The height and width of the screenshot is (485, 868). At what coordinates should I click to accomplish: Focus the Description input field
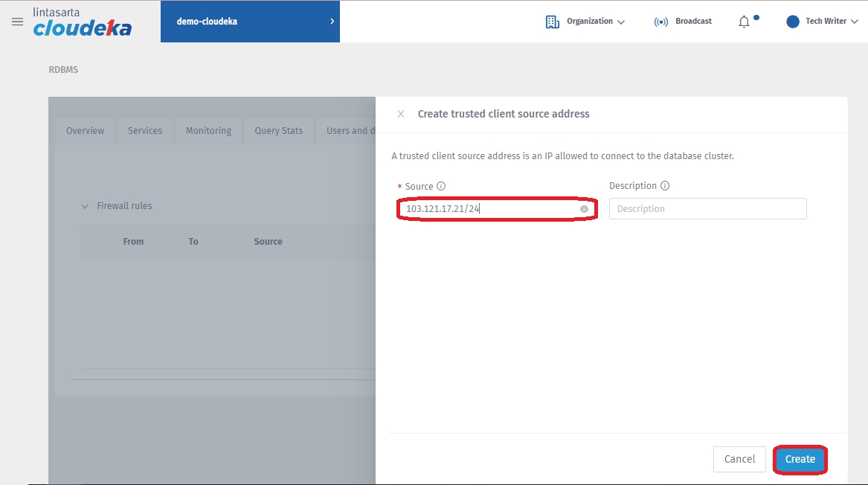pos(707,209)
